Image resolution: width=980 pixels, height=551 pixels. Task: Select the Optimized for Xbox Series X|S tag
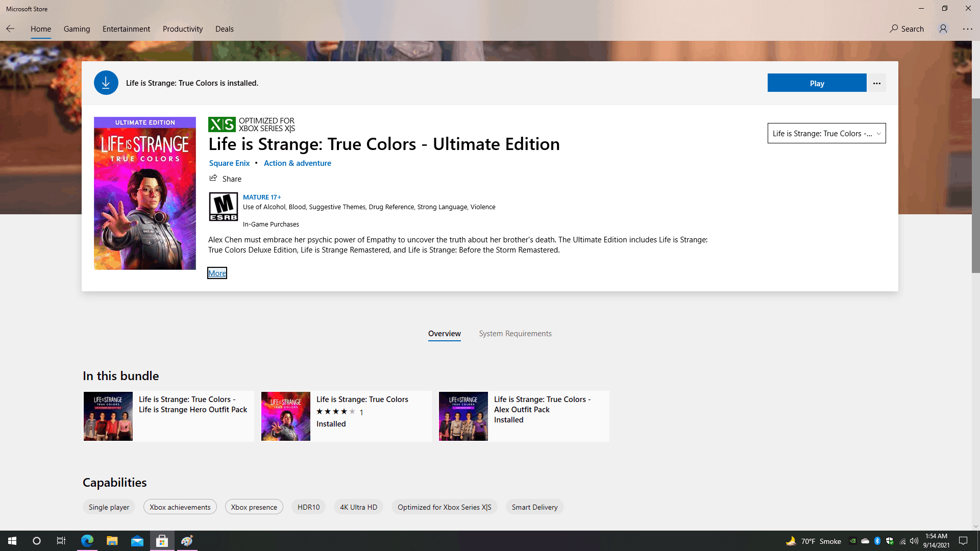coord(445,507)
